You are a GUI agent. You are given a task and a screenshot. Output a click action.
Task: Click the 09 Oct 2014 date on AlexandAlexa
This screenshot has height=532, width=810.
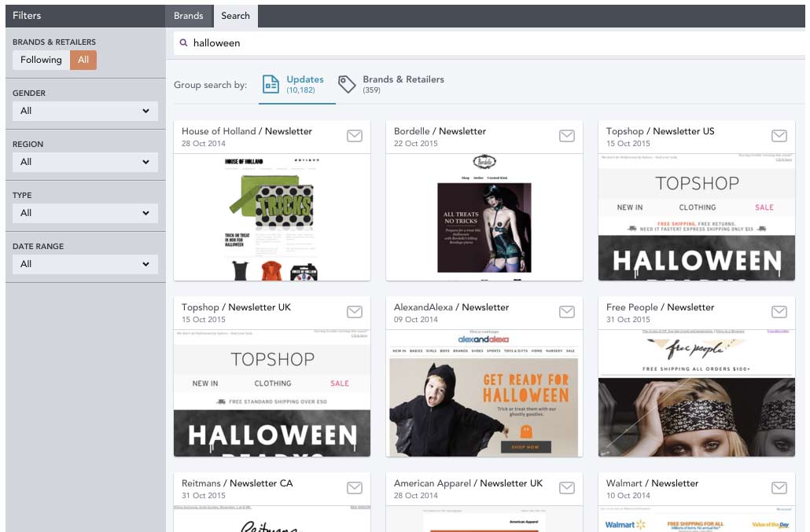416,319
